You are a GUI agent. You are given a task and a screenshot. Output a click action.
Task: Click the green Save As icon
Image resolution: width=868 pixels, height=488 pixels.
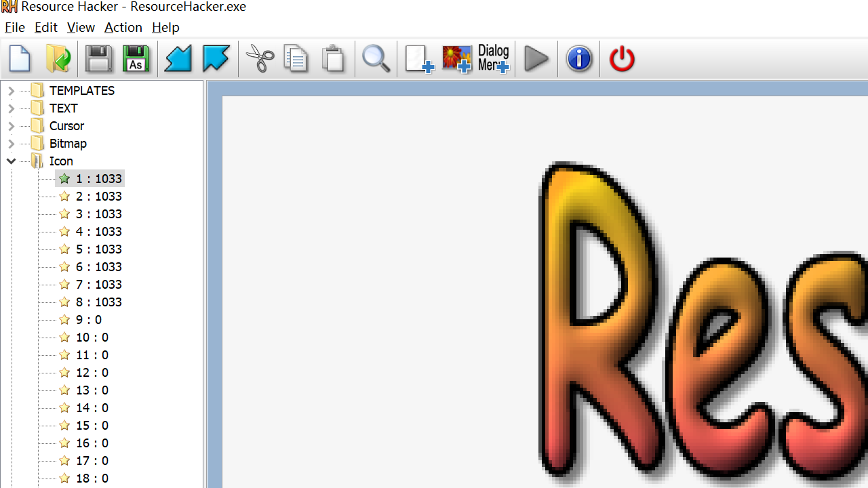click(136, 59)
